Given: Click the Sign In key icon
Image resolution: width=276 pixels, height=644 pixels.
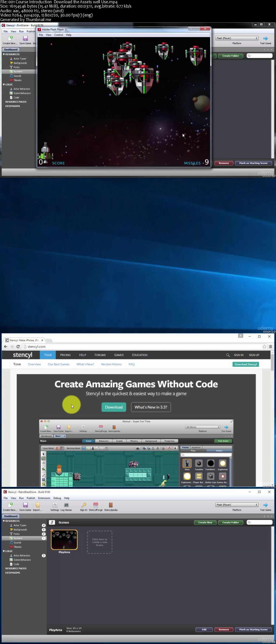Looking at the screenshot, I should tap(84, 505).
